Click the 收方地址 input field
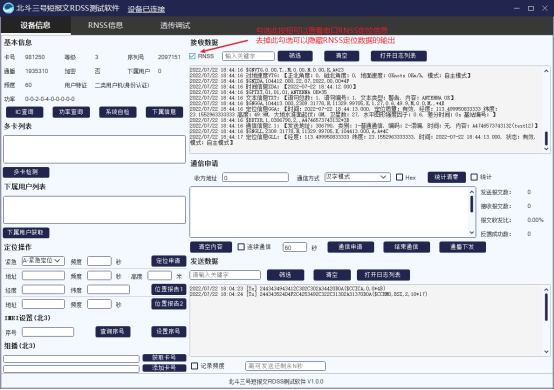Viewport: 554px width, 390px height. (x=255, y=177)
